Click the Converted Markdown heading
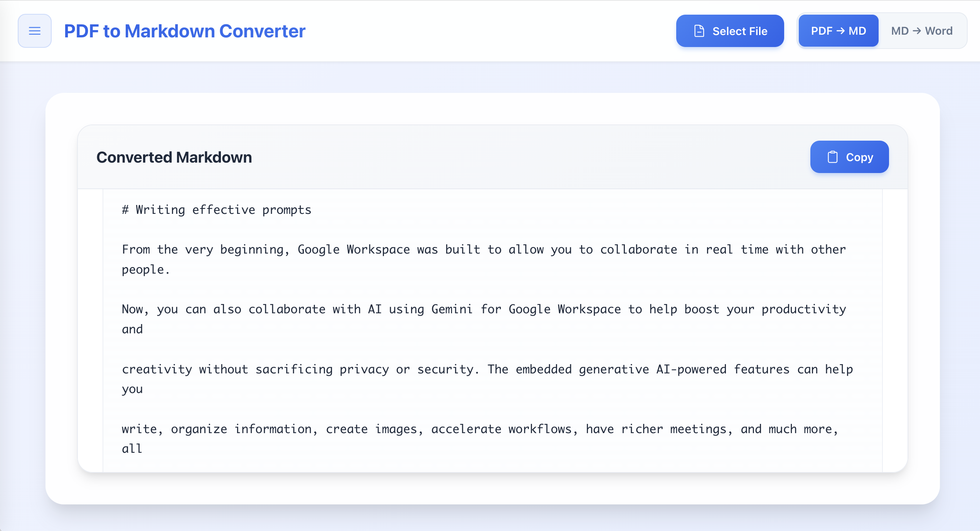980x531 pixels. [x=174, y=157]
